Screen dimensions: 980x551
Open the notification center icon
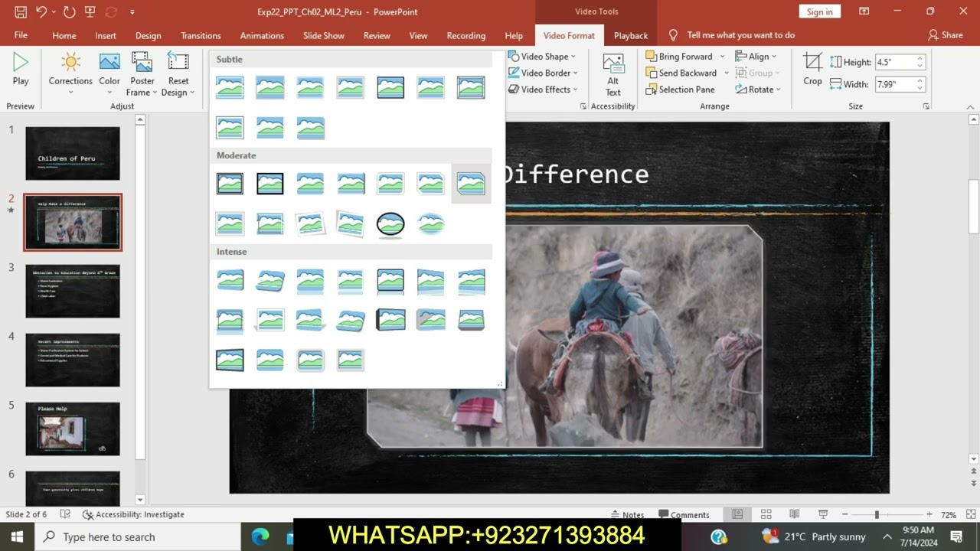coord(956,536)
